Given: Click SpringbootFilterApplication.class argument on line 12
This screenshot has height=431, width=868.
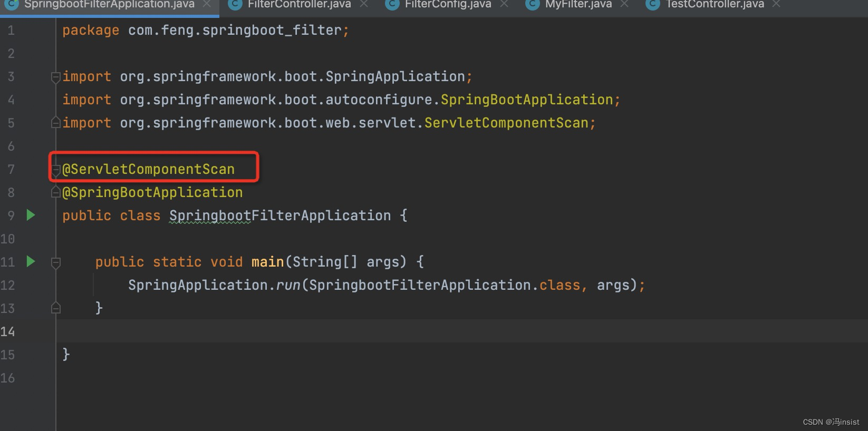Looking at the screenshot, I should click(445, 285).
